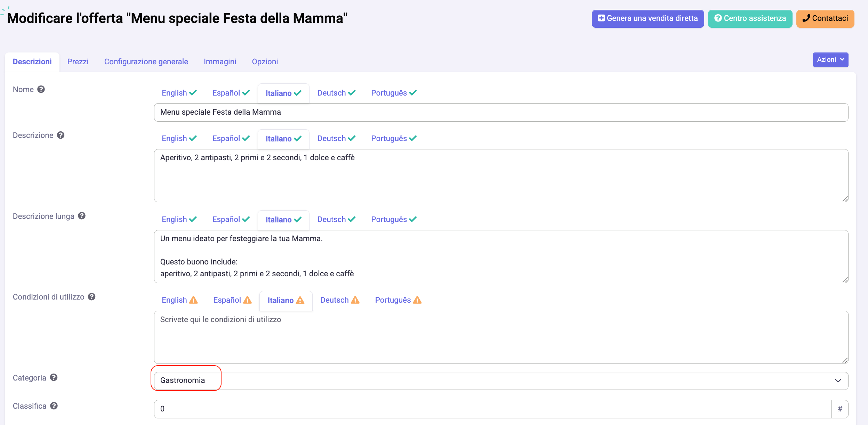Click the Centro assistenza button

click(x=750, y=18)
